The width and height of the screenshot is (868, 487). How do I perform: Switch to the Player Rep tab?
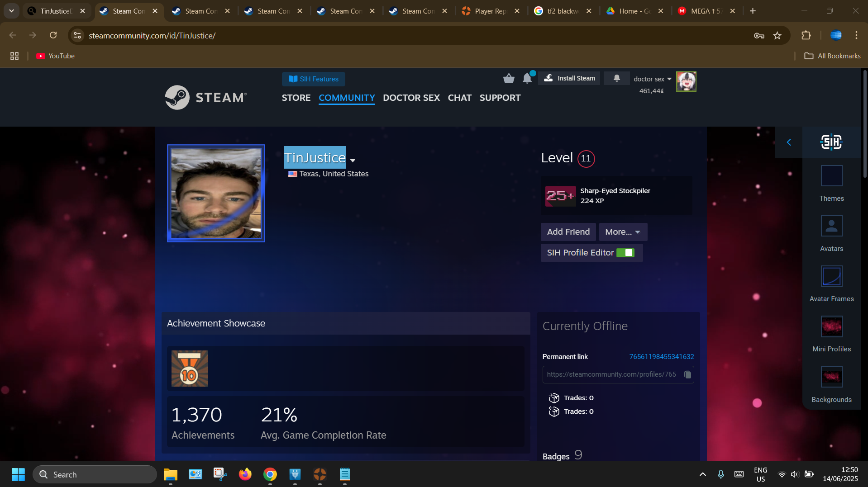(x=491, y=11)
